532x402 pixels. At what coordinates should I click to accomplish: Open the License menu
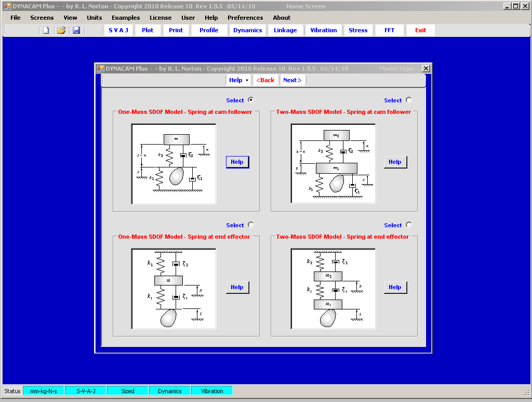pos(161,18)
